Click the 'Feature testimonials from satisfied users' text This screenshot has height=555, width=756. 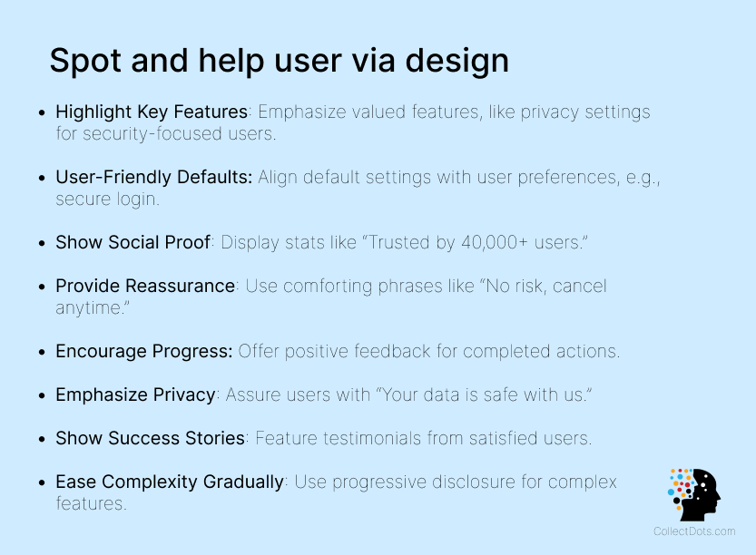click(x=423, y=438)
